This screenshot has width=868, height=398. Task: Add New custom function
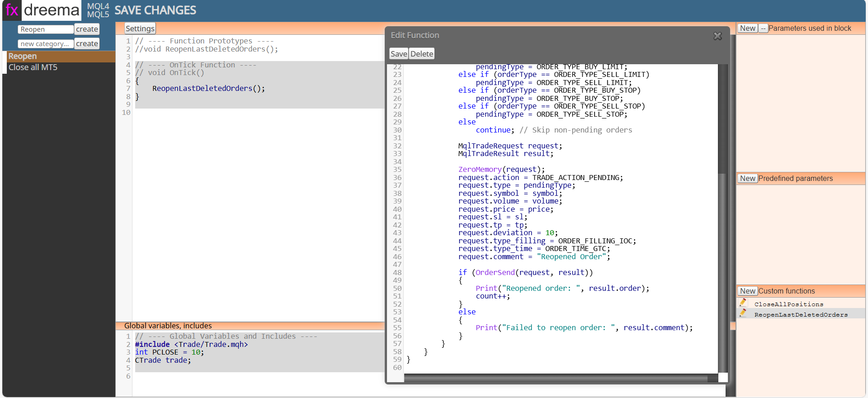tap(748, 291)
